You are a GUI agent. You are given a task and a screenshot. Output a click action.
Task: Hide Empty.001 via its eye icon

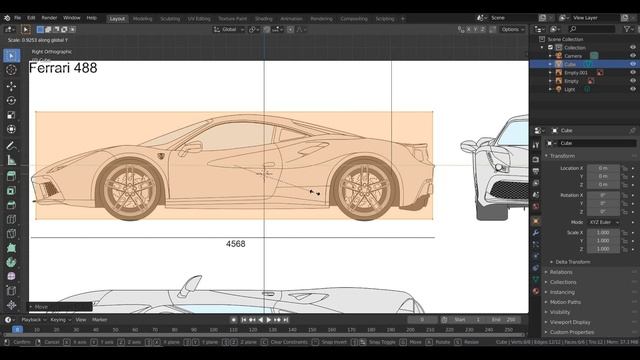tap(633, 73)
